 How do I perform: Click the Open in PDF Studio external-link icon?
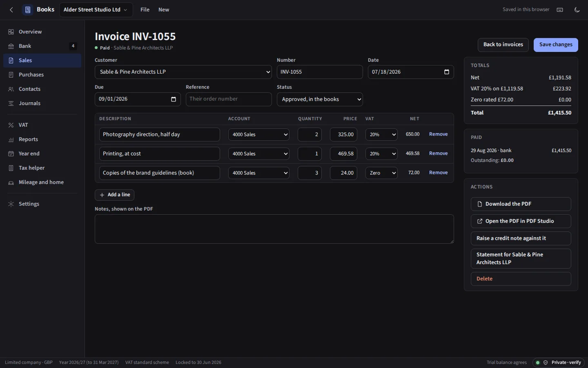480,221
